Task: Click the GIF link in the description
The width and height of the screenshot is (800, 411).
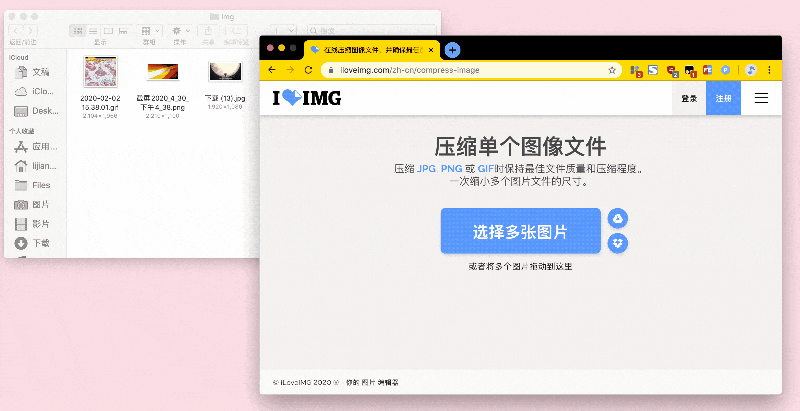Action: point(486,169)
